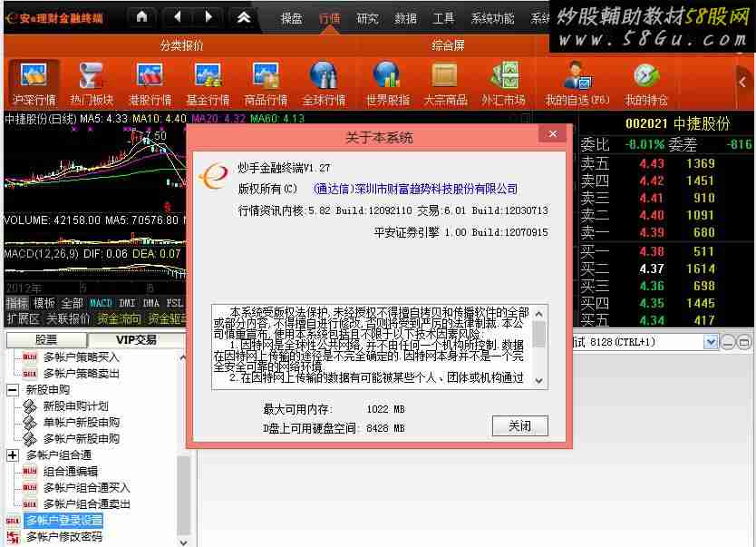Viewport: 756px width, 547px height.
Task: Open 我的持仓 holdings view
Action: point(646,84)
